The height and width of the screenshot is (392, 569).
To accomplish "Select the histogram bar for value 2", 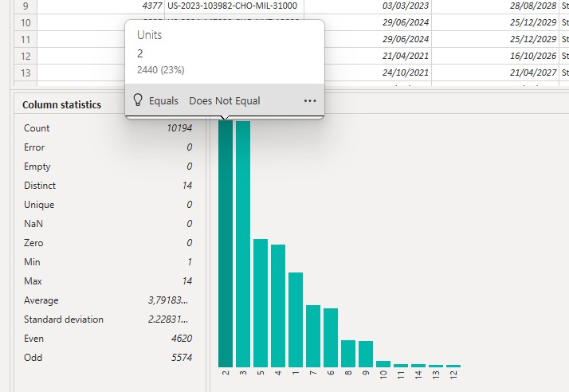I will point(226,244).
